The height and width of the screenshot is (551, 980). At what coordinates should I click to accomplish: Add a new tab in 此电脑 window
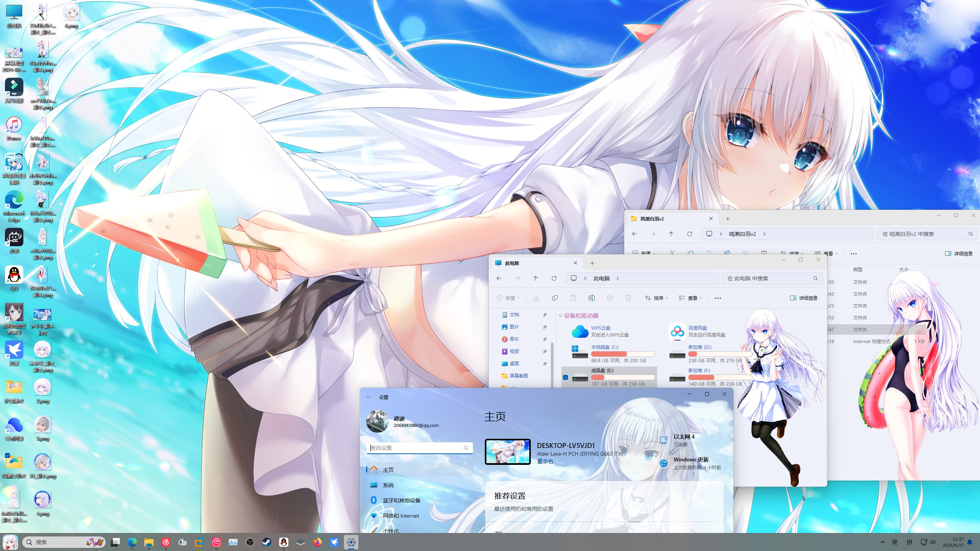[x=592, y=263]
